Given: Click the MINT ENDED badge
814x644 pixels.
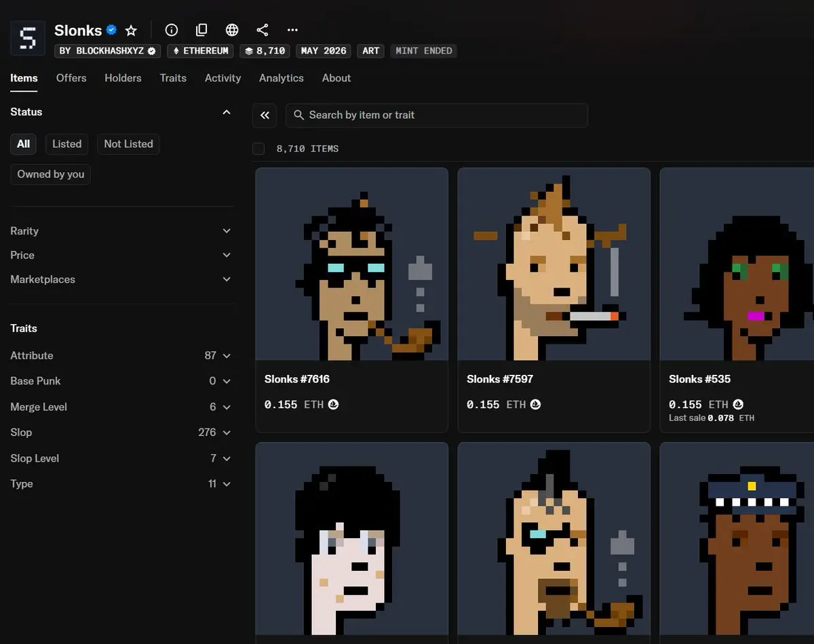Looking at the screenshot, I should [x=423, y=51].
